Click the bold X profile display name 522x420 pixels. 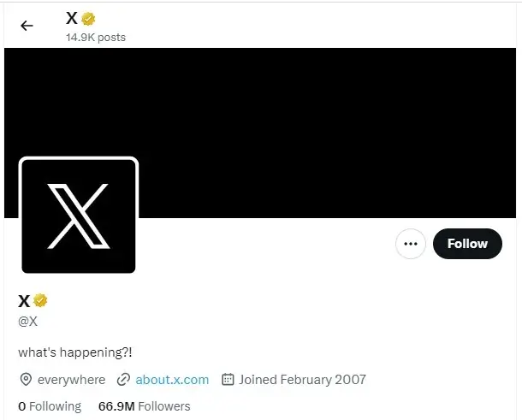pyautogui.click(x=24, y=301)
